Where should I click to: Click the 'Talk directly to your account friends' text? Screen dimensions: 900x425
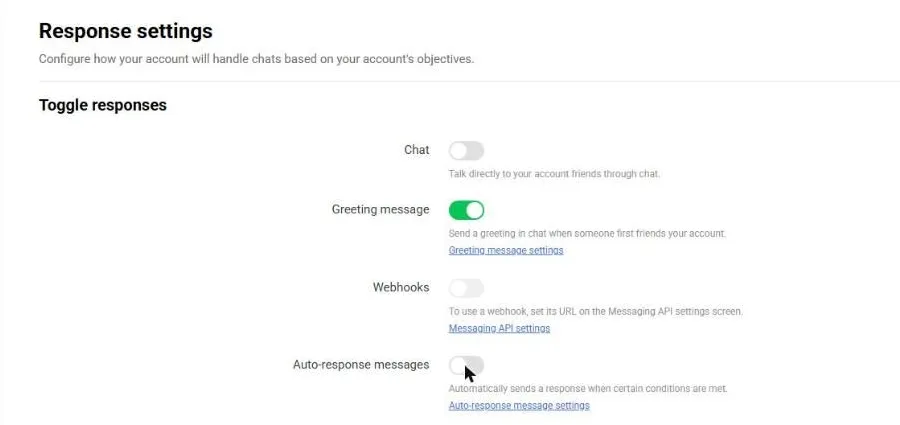(554, 173)
